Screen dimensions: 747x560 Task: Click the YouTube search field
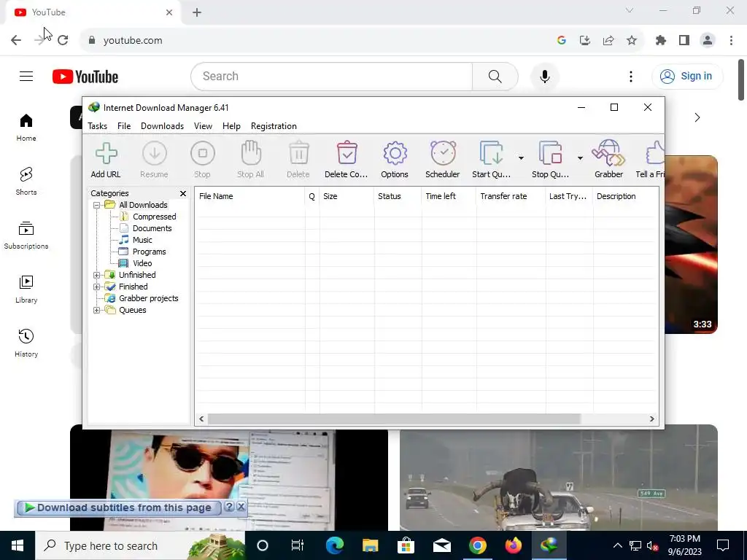(x=332, y=76)
